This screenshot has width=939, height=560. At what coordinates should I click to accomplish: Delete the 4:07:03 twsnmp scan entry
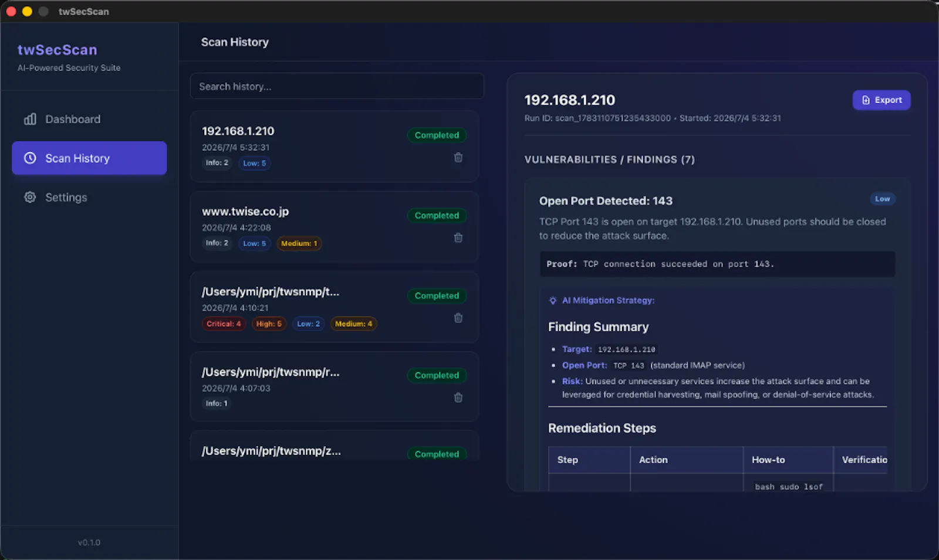[458, 398]
